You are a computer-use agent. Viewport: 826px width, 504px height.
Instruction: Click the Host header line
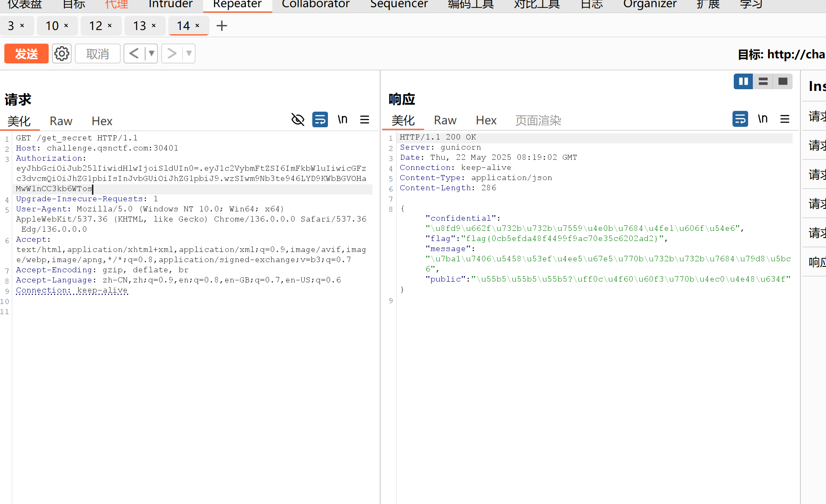tap(97, 148)
